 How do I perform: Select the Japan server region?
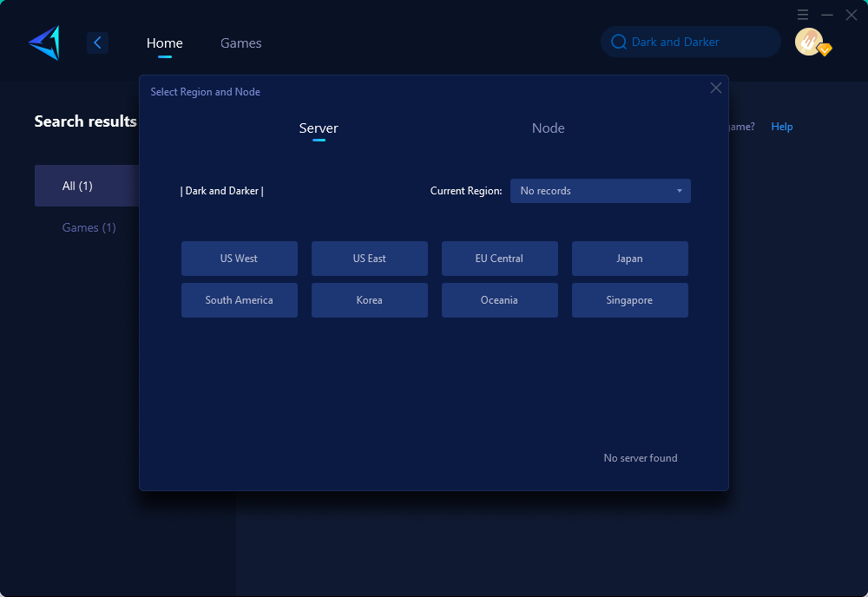click(x=629, y=259)
